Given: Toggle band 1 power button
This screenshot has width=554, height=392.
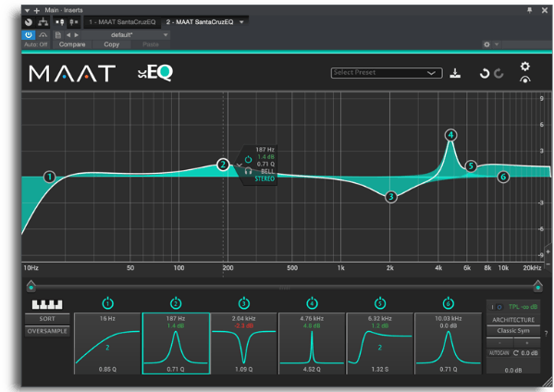Looking at the screenshot, I should click(x=107, y=303).
